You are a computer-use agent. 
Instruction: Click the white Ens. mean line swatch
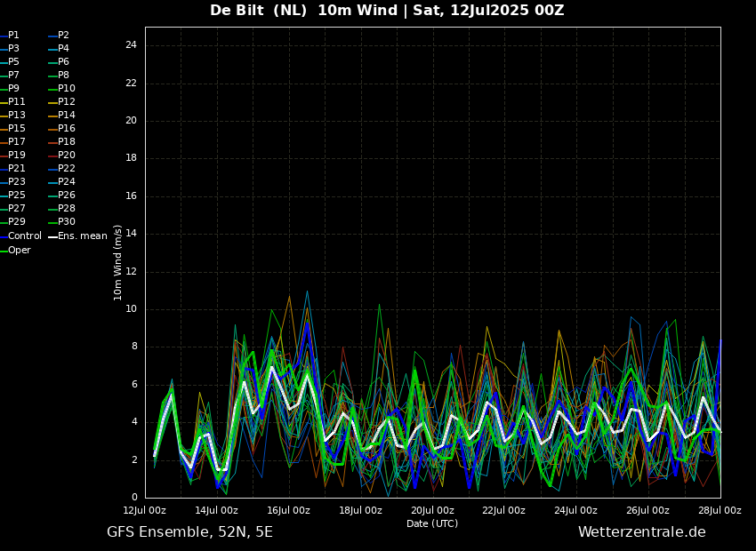pyautogui.click(x=52, y=236)
